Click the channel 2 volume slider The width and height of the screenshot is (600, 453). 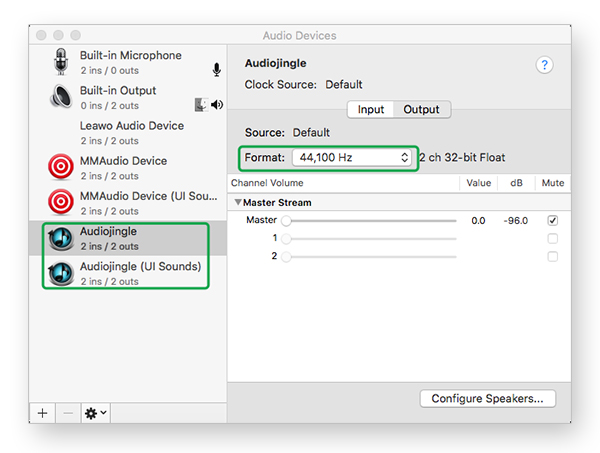click(369, 256)
